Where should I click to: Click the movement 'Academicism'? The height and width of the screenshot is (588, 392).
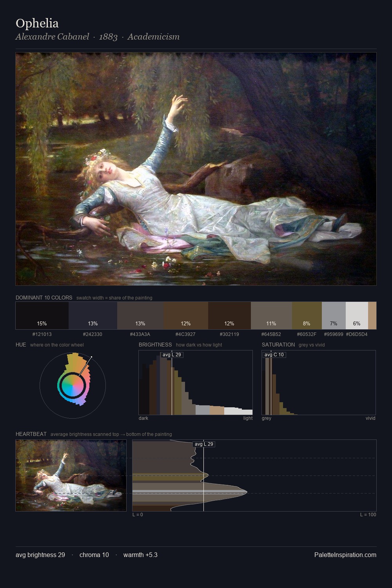pyautogui.click(x=153, y=37)
